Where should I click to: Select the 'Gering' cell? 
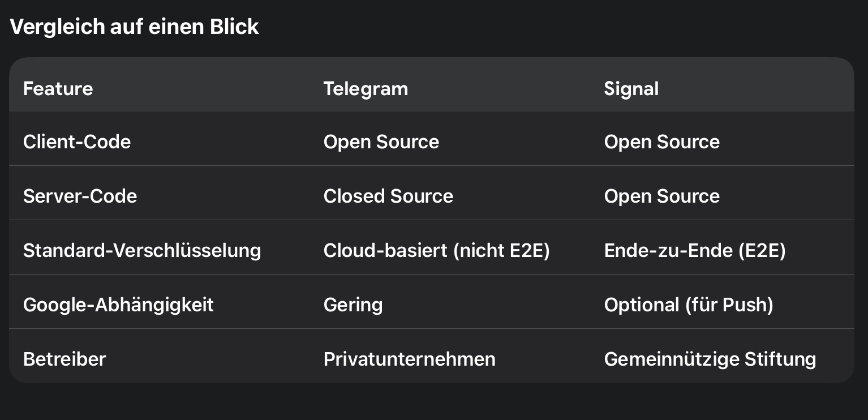(353, 305)
